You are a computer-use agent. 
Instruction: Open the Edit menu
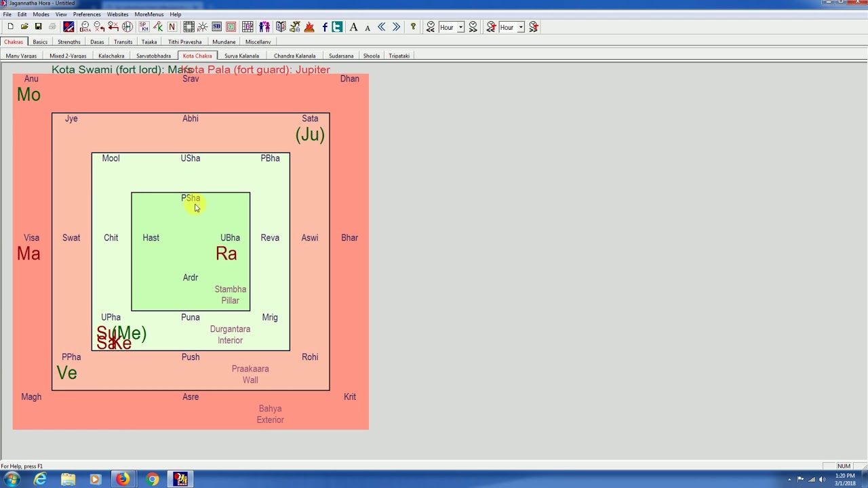22,14
